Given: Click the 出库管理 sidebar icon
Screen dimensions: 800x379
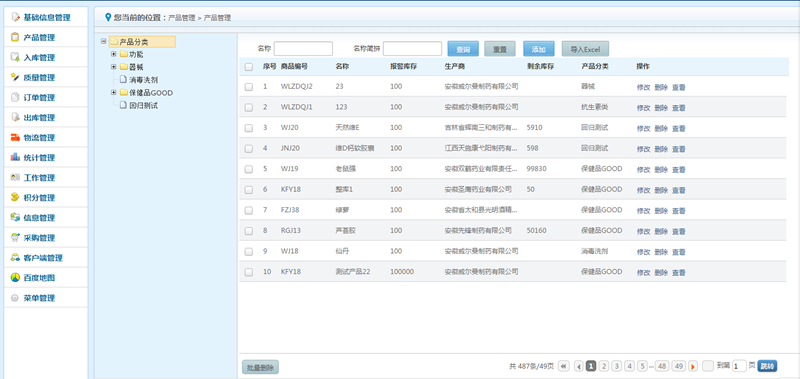Looking at the screenshot, I should (x=15, y=117).
